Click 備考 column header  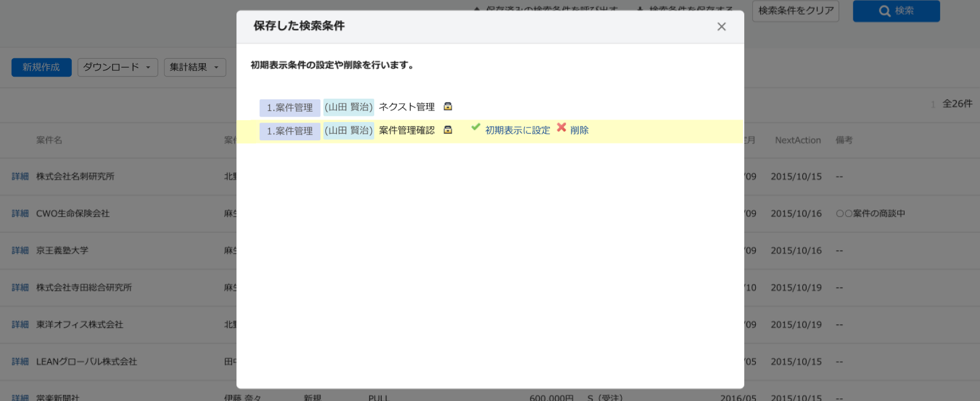pyautogui.click(x=844, y=140)
